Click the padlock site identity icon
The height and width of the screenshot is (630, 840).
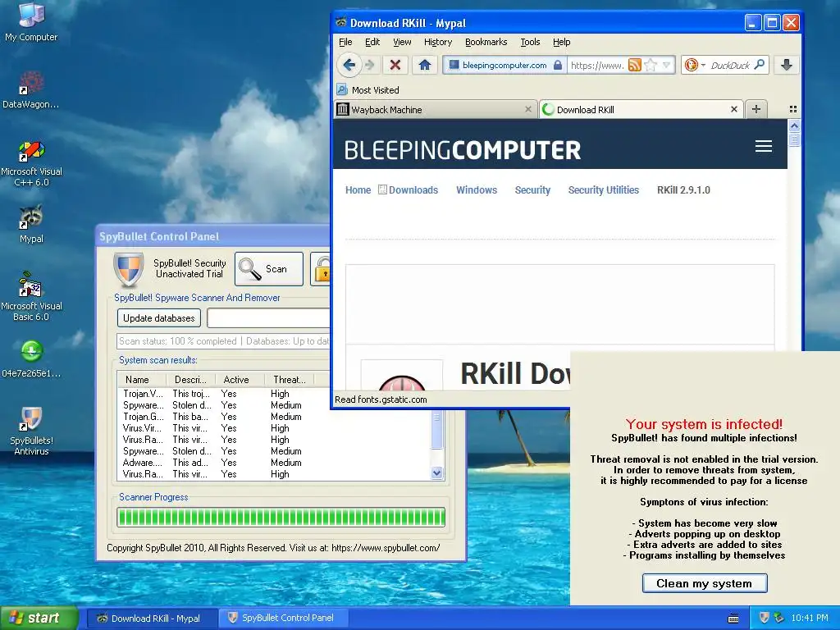point(558,65)
